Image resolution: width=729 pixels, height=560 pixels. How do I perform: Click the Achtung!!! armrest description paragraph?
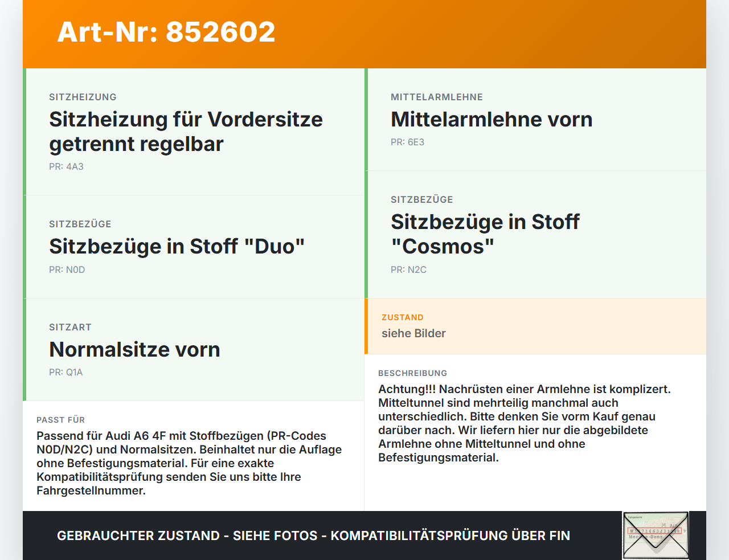pyautogui.click(x=525, y=423)
